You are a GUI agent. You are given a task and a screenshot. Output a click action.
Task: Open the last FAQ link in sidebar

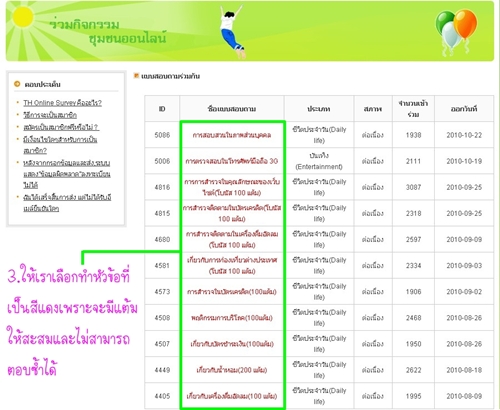(x=67, y=203)
